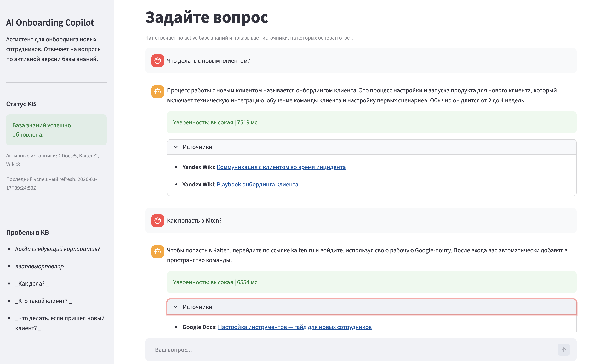This screenshot has width=606, height=364.
Task: Click the red user avatar beside "Что делать с новым клиентом?"
Action: (158, 61)
